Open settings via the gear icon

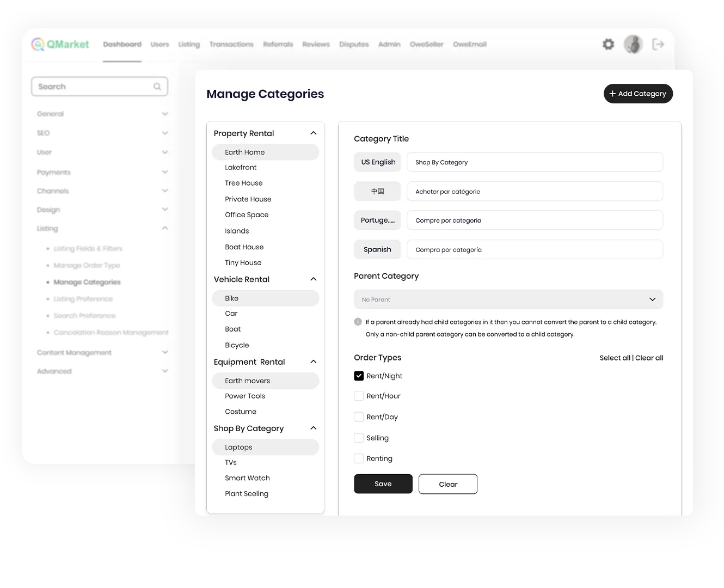[x=608, y=44]
